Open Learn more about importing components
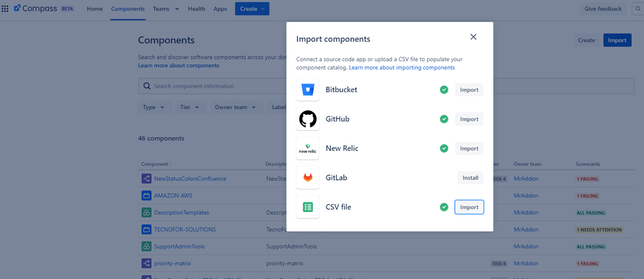The width and height of the screenshot is (644, 279). click(x=401, y=67)
